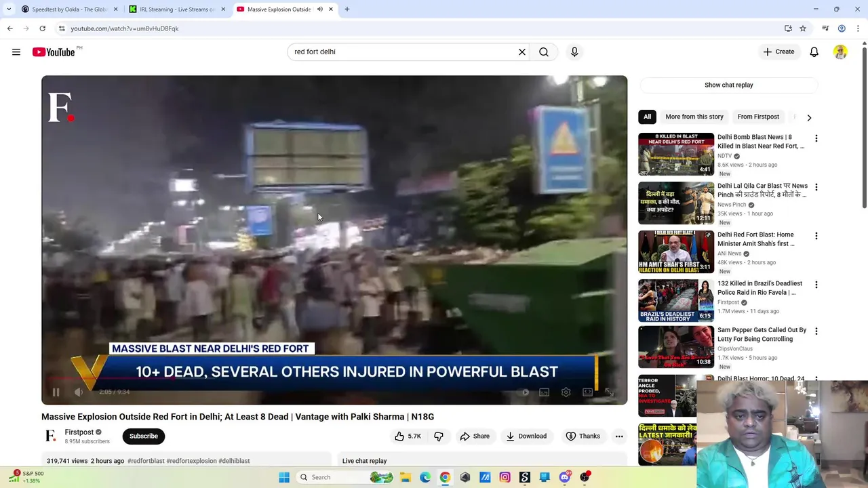Open the more actions ellipsis under the video
The height and width of the screenshot is (488, 868).
click(x=619, y=436)
